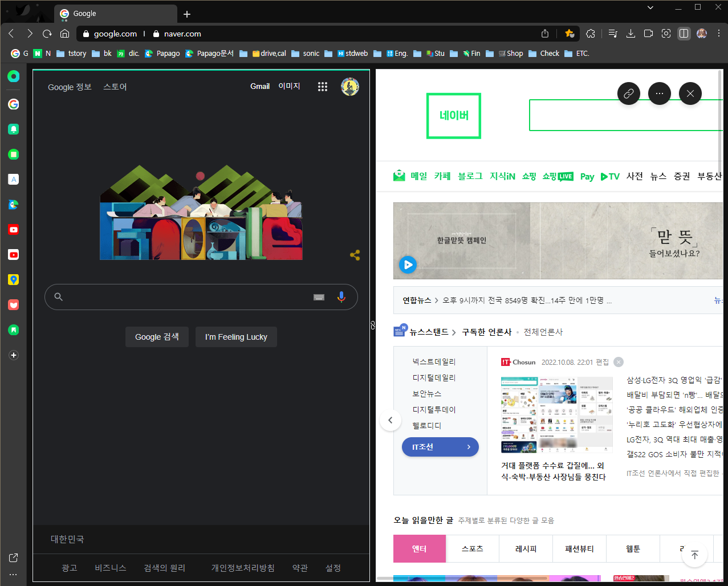Click the I'm Feeling Lucky button
The width and height of the screenshot is (728, 586).
236,337
